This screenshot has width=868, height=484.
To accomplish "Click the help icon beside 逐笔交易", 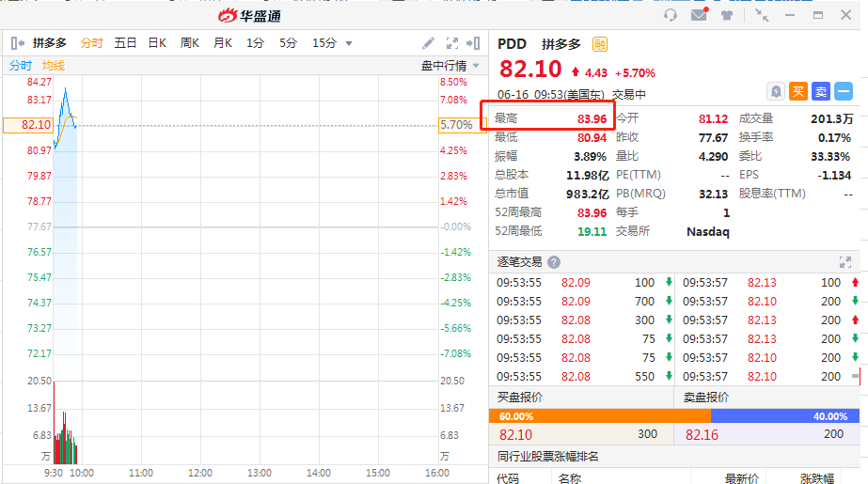I will point(554,262).
